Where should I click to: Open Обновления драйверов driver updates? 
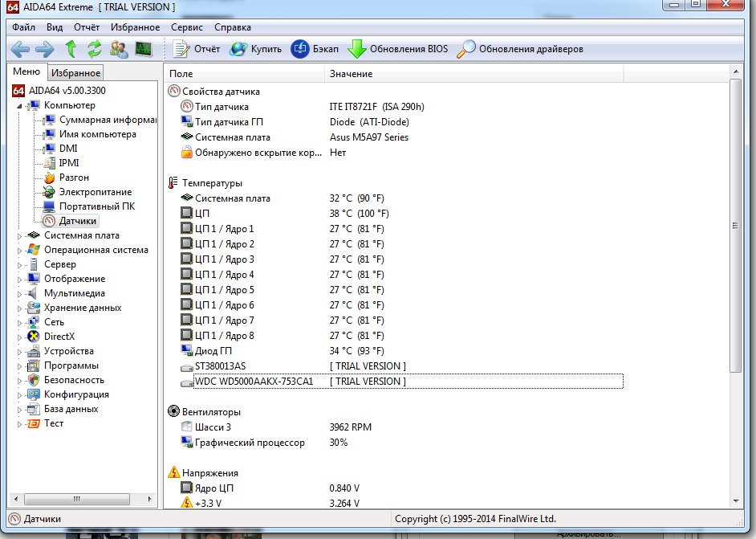pyautogui.click(x=520, y=49)
